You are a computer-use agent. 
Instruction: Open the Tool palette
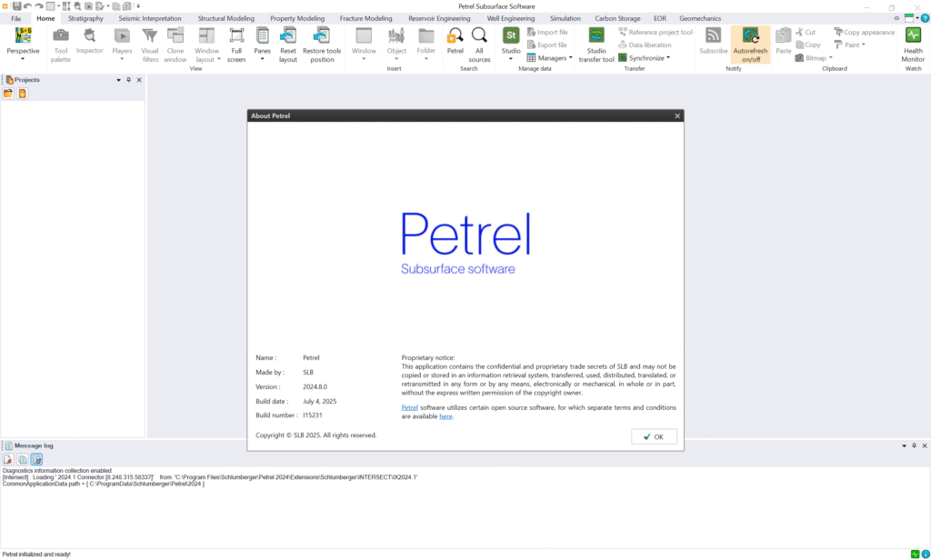coord(61,45)
